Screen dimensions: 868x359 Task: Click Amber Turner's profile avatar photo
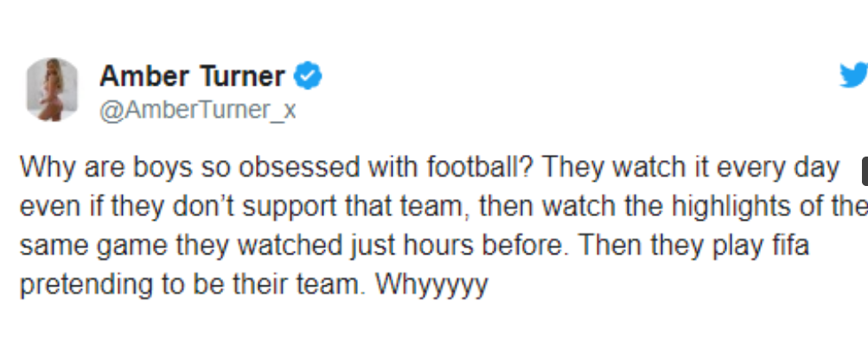[53, 89]
